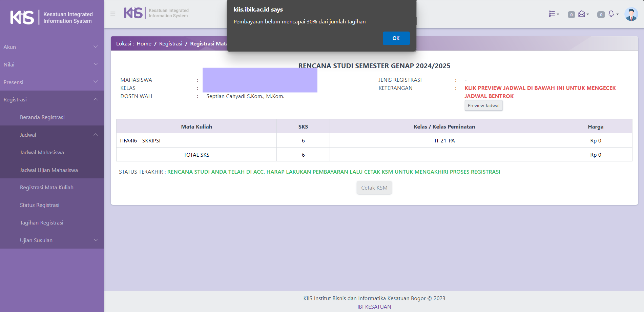
Task: Click the Preview Jadwal button
Action: pos(483,106)
